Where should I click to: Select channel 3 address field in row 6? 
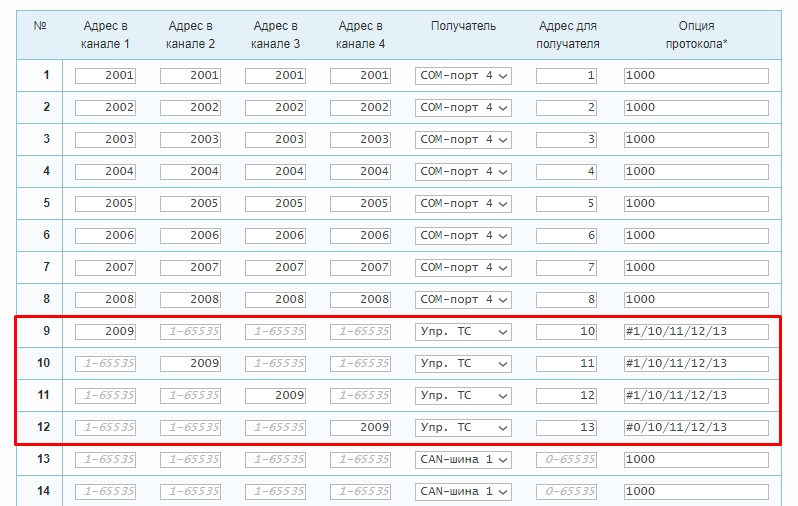(275, 236)
